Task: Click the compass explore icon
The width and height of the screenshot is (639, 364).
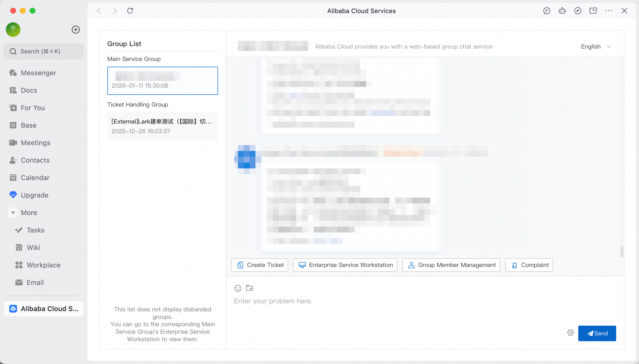Action: point(578,11)
